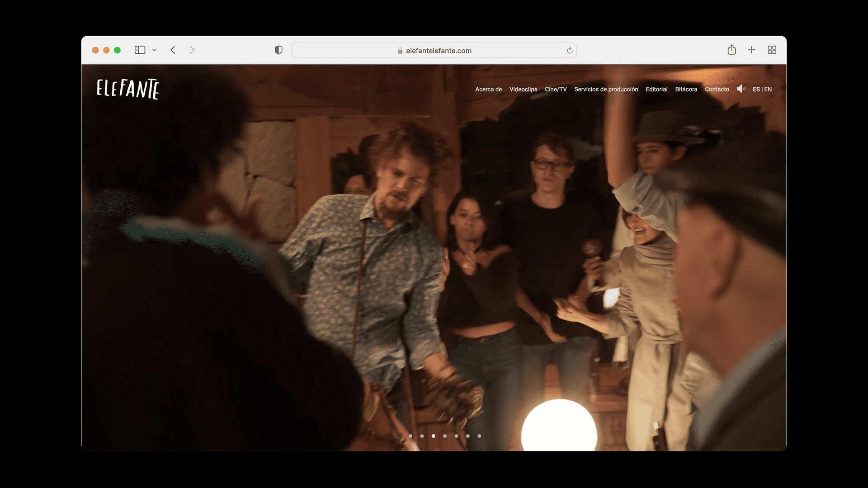Maximize the window with green button

117,50
